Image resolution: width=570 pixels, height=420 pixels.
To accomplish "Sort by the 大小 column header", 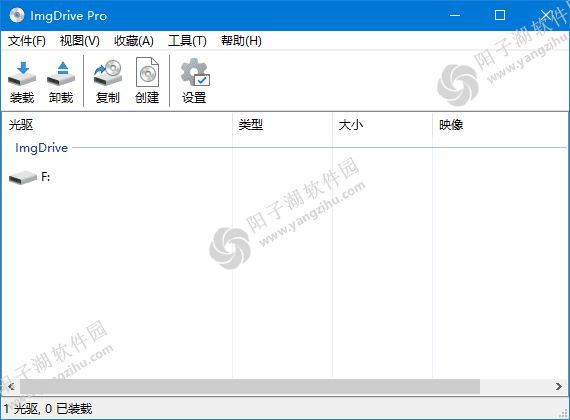I will (x=382, y=125).
